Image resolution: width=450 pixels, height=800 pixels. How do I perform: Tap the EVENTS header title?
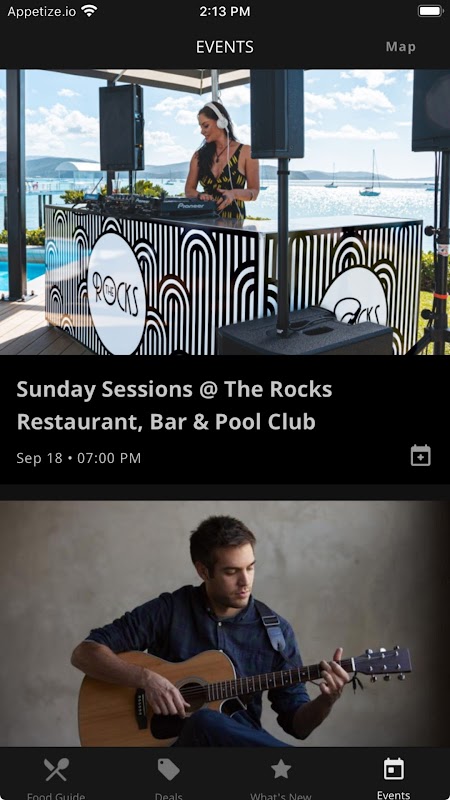click(225, 47)
